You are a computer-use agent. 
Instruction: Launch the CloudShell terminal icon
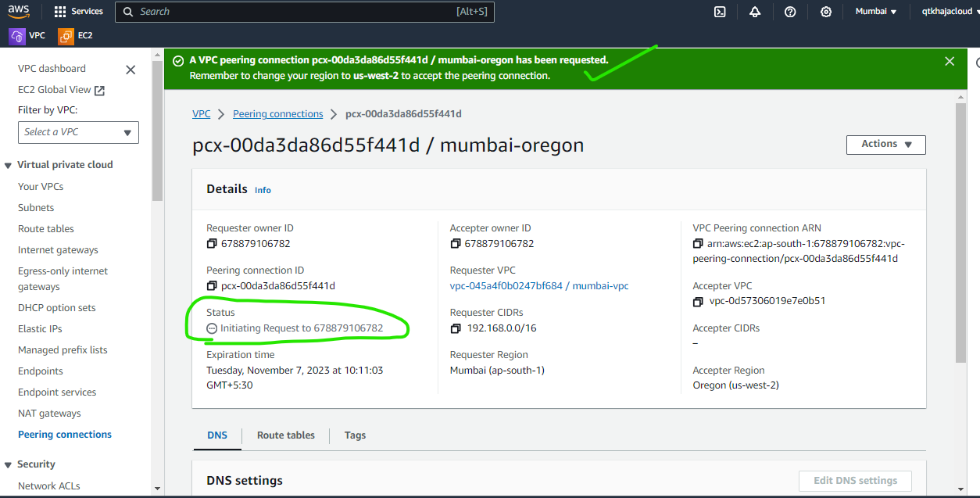[721, 12]
